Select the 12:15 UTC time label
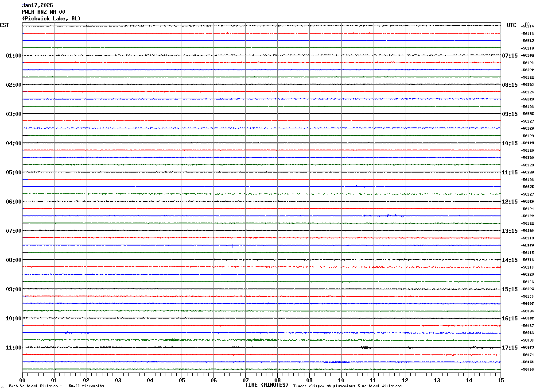The width and height of the screenshot is (536, 392). [510, 202]
